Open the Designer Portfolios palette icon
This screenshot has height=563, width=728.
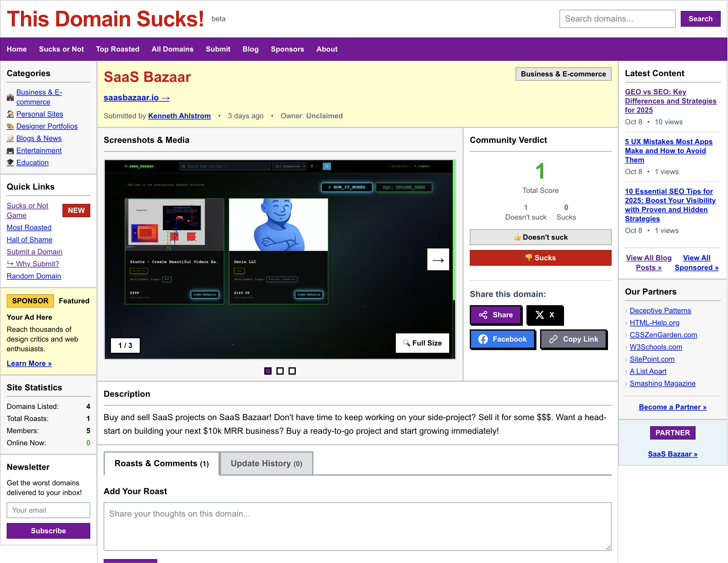coord(11,126)
